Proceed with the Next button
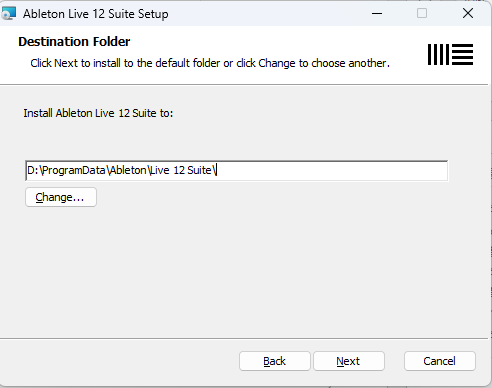Screen dimensions: 492x388 pyautogui.click(x=349, y=361)
